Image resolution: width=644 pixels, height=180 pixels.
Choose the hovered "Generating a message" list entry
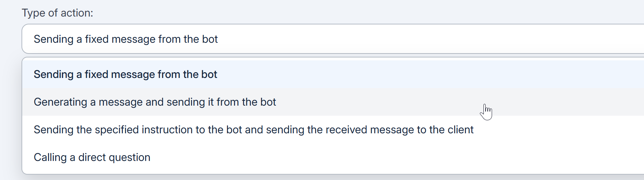tap(155, 102)
